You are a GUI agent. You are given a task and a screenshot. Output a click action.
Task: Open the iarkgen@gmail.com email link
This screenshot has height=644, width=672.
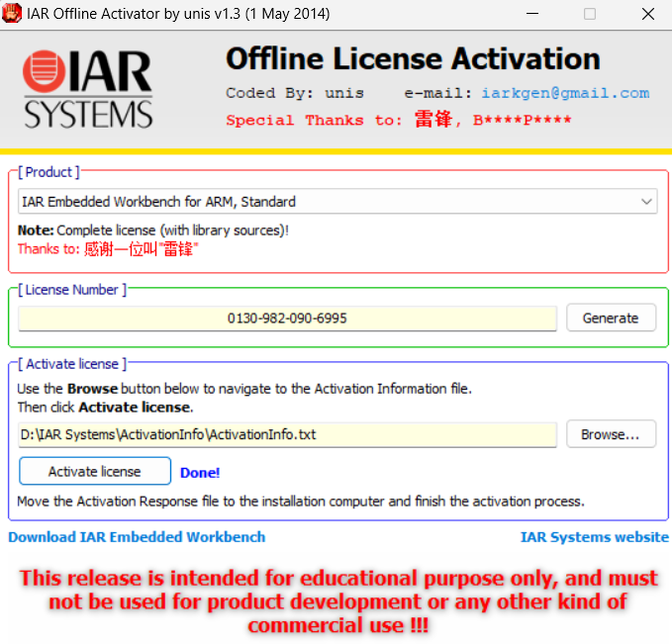565,93
